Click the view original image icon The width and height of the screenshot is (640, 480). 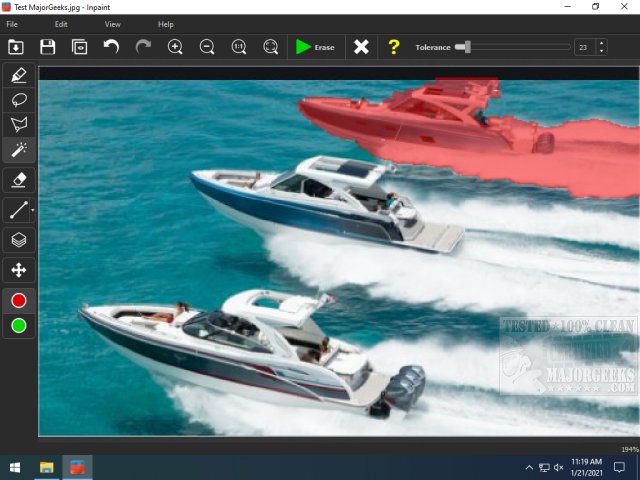pyautogui.click(x=79, y=47)
